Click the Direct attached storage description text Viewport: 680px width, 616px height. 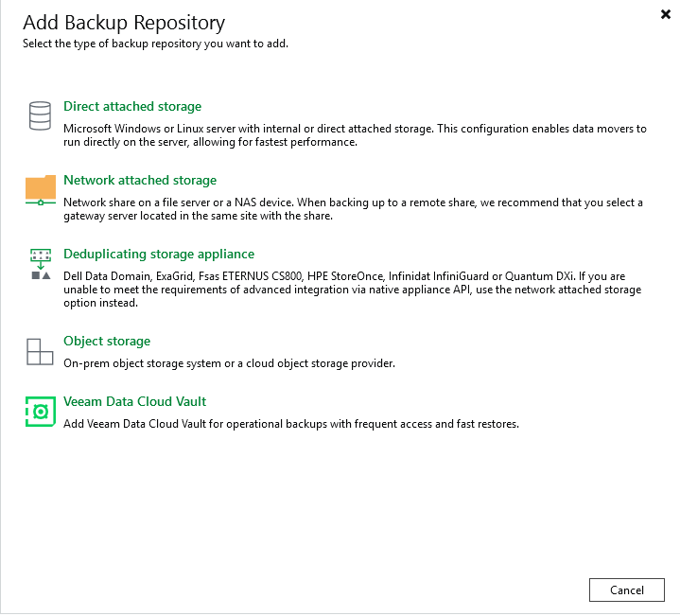[x=355, y=135]
